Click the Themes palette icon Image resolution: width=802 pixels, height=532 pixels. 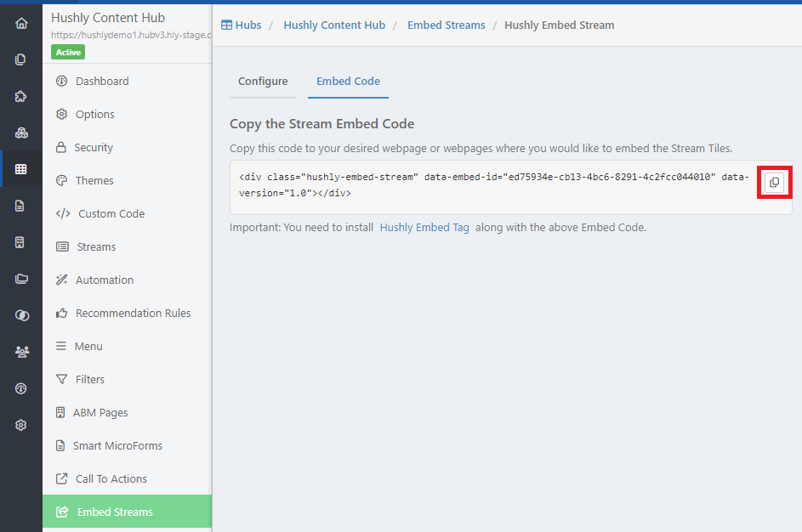pyautogui.click(x=62, y=180)
